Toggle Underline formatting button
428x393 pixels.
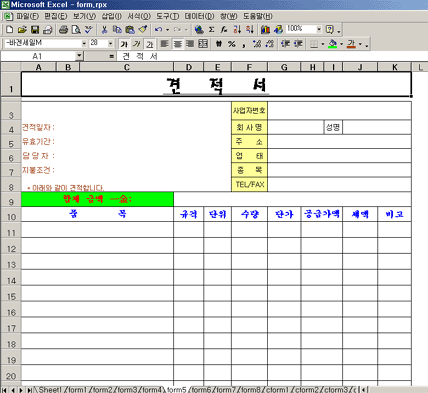150,44
